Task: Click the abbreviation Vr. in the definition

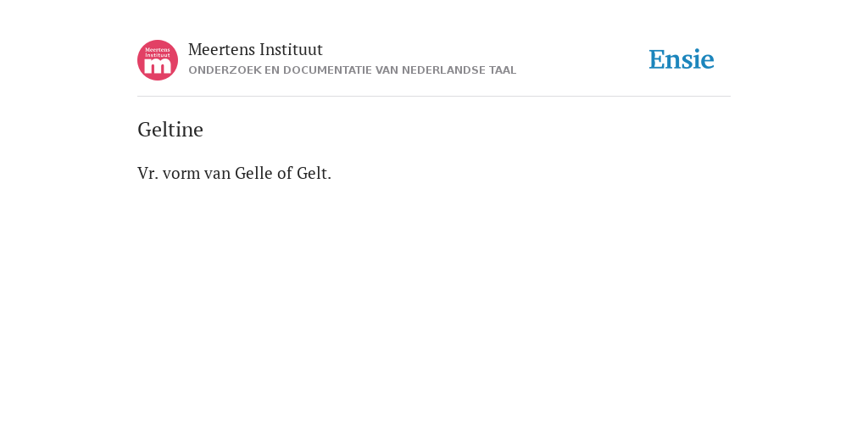Action: click(x=147, y=173)
